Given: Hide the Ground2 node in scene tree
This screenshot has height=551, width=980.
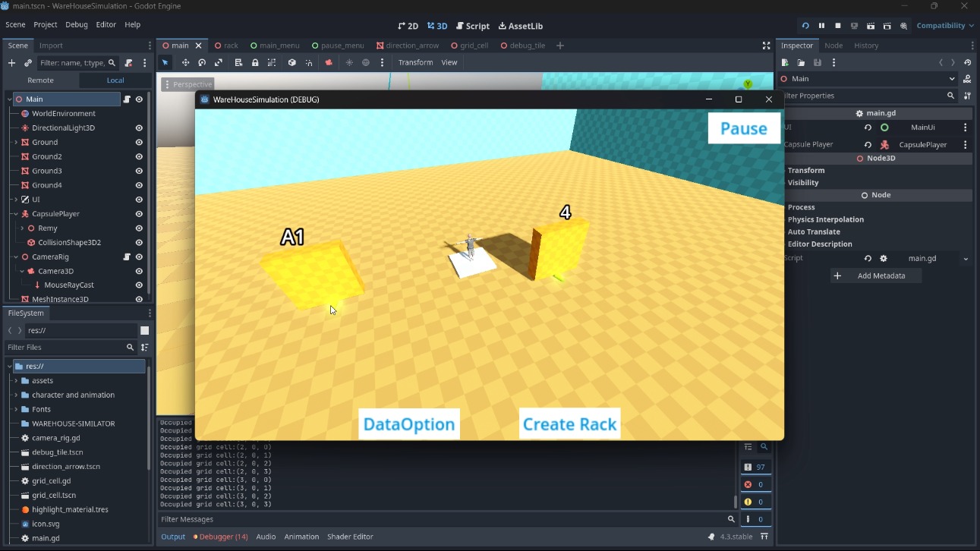Looking at the screenshot, I should tap(139, 157).
